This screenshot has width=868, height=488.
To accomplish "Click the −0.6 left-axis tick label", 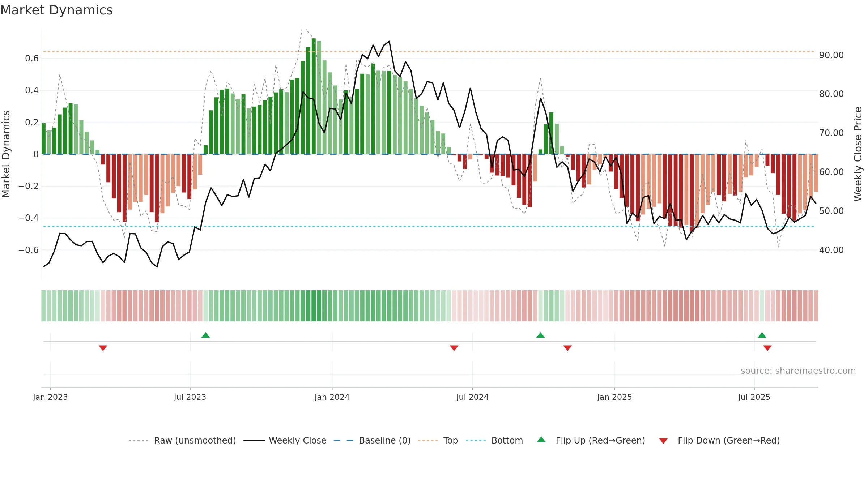I will coord(29,250).
